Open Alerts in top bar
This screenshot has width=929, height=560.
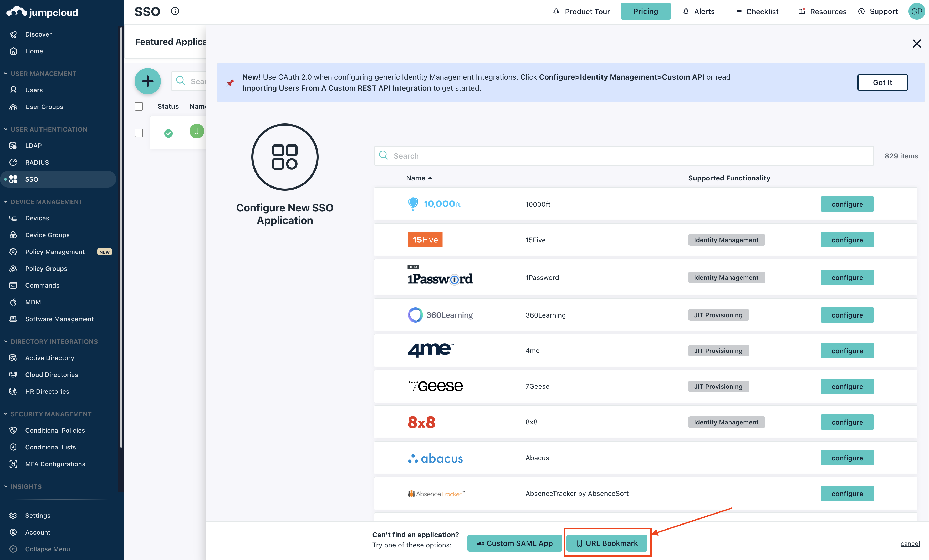(699, 11)
